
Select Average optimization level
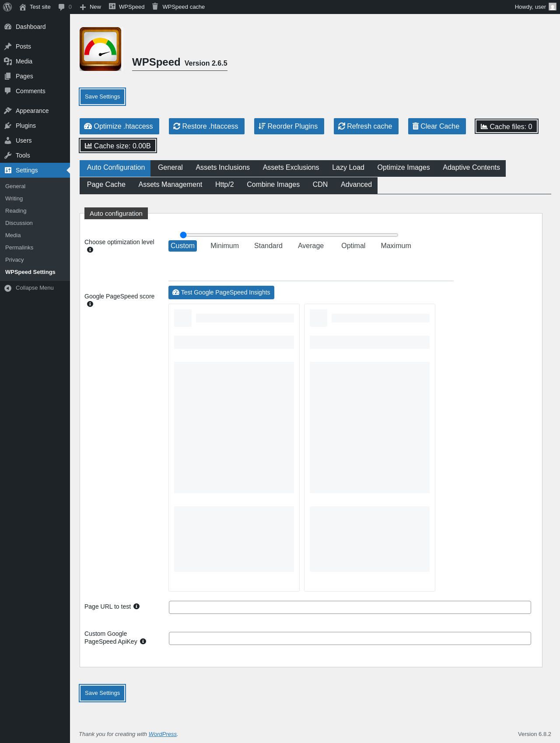[311, 246]
